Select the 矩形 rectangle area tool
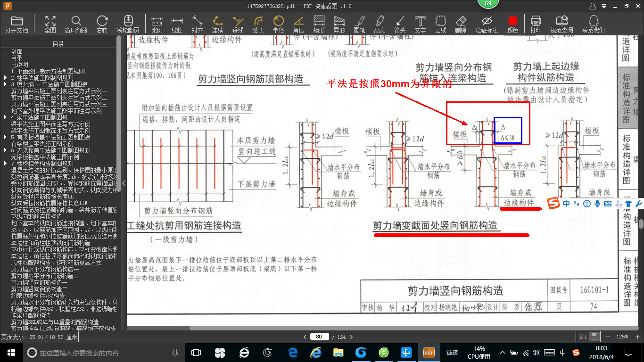Screen dimensions: 644x362 tap(319, 24)
